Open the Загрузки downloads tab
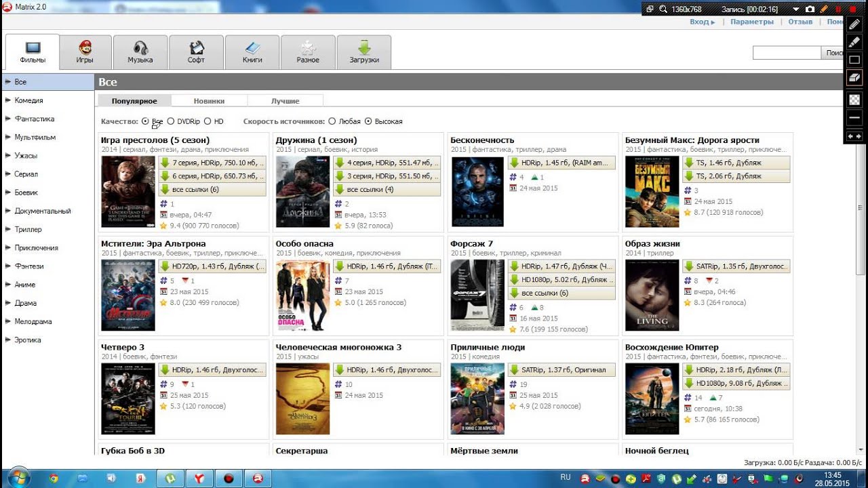The image size is (868, 488). 364,52
